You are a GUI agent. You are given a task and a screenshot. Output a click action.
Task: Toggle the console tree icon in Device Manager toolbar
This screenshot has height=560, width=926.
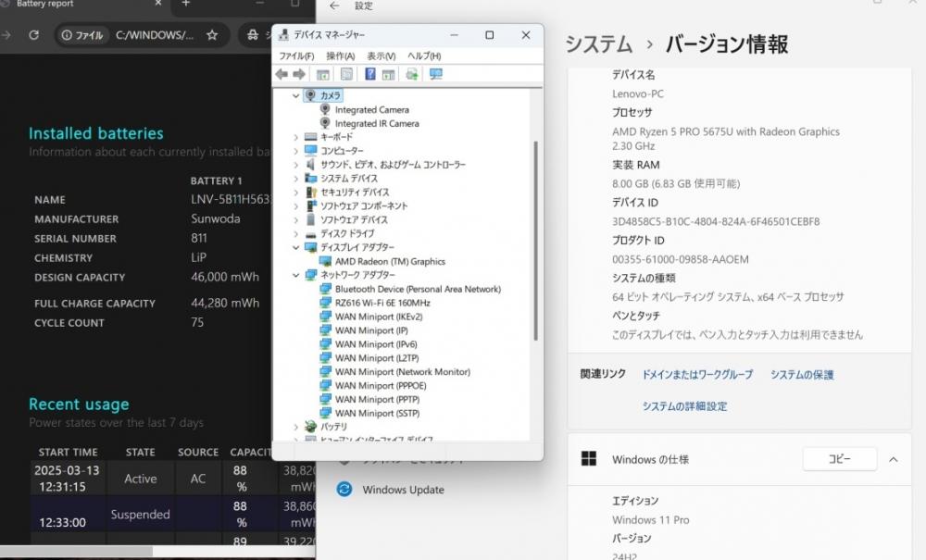(323, 74)
